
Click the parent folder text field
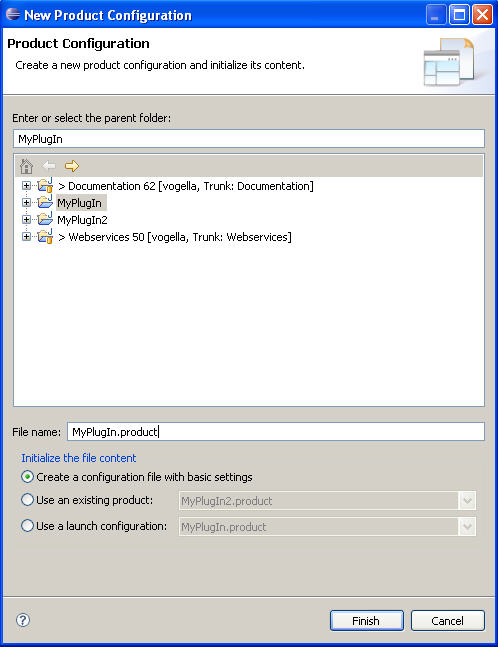[x=249, y=139]
